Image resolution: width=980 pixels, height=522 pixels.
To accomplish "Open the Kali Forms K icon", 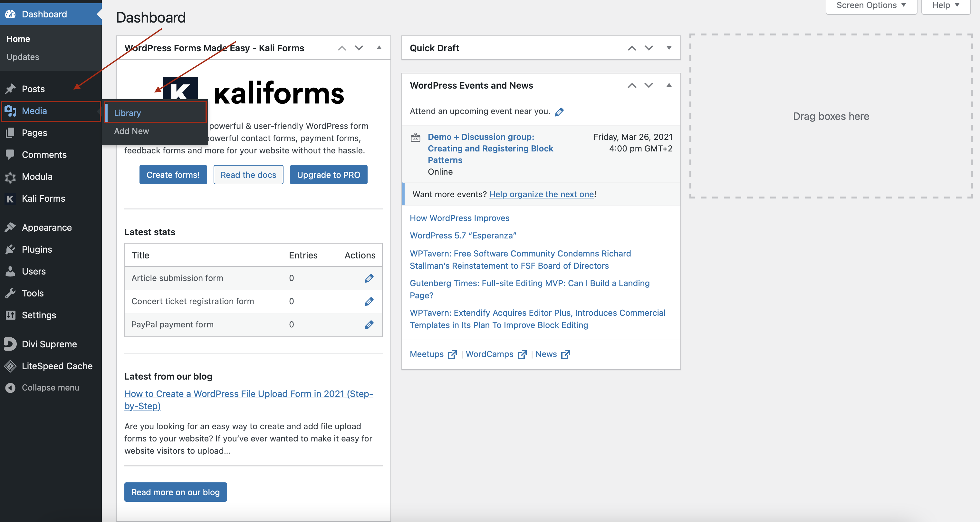I will point(10,198).
